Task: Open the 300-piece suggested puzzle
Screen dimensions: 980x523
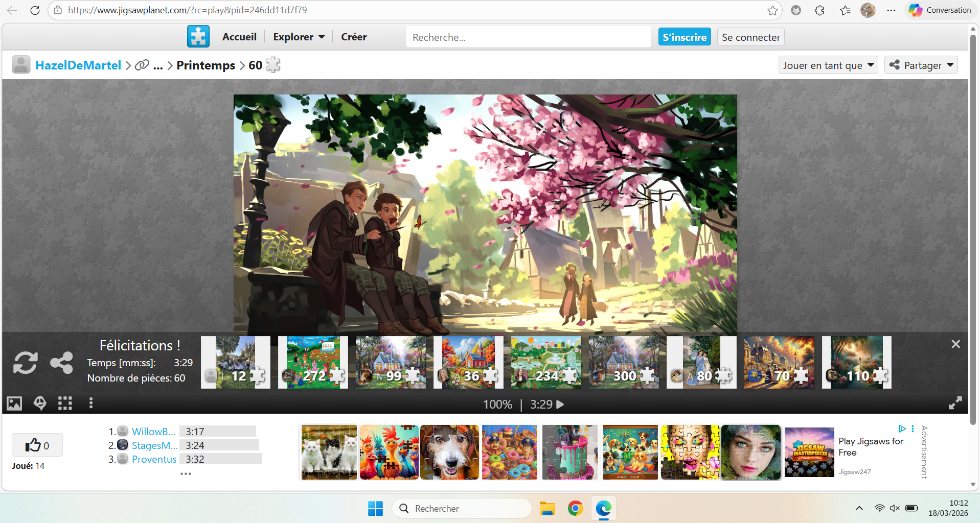Action: pos(624,362)
